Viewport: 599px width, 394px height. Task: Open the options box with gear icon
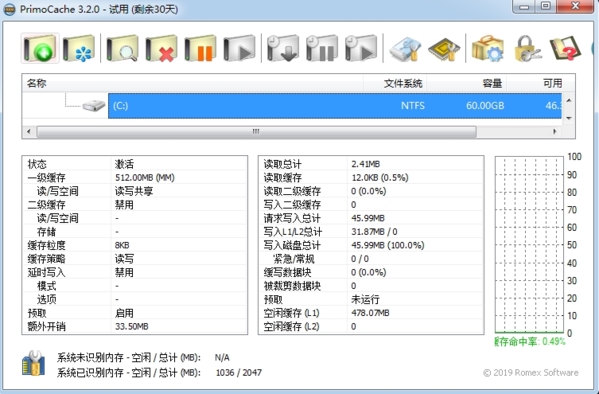[487, 48]
